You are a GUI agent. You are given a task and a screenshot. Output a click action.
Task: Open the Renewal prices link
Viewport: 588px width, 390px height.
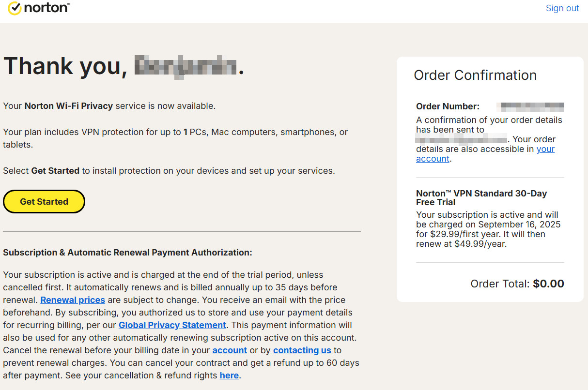(x=73, y=300)
